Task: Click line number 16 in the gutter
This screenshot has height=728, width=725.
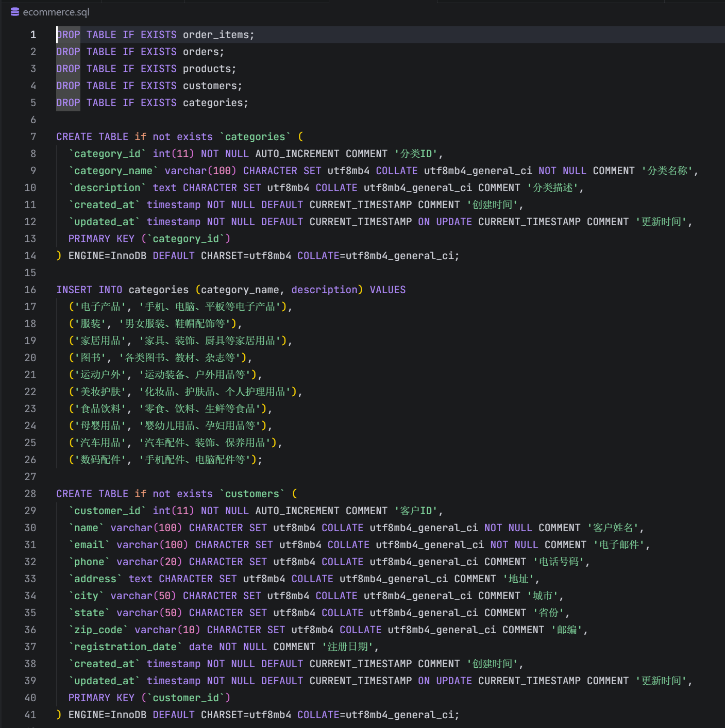Action: point(30,290)
